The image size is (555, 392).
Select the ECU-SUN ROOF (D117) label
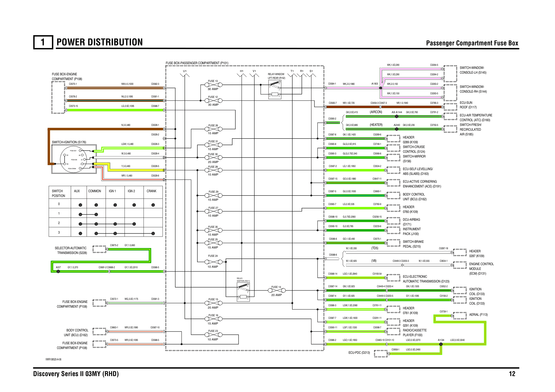click(x=468, y=105)
